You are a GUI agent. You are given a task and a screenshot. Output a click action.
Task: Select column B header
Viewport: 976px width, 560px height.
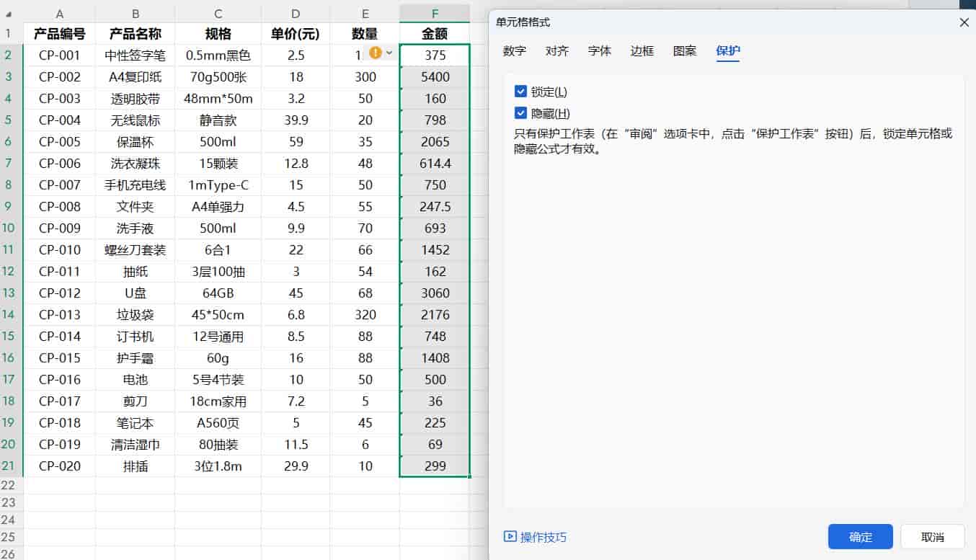[x=135, y=14]
